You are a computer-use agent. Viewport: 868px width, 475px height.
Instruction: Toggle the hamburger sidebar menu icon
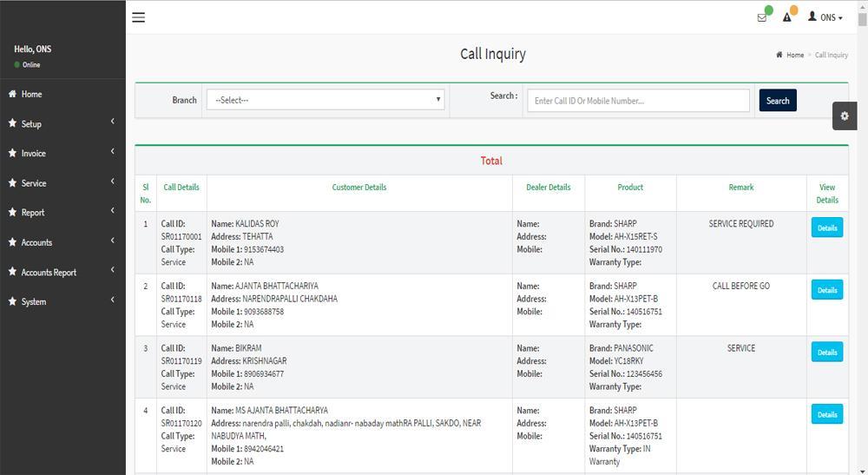coord(138,17)
